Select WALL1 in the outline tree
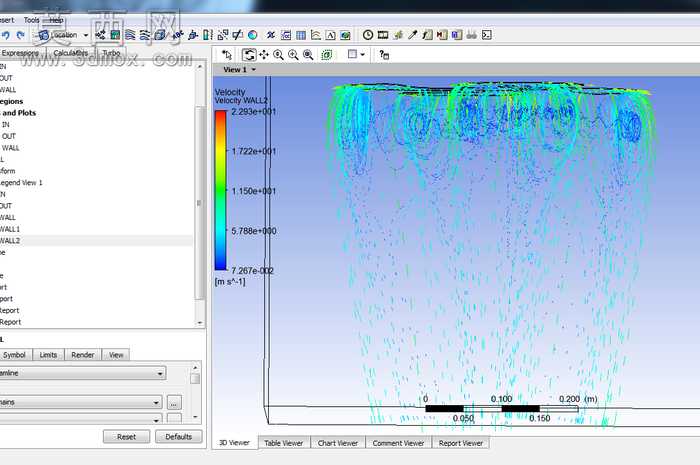This screenshot has width=700, height=465. (x=10, y=229)
